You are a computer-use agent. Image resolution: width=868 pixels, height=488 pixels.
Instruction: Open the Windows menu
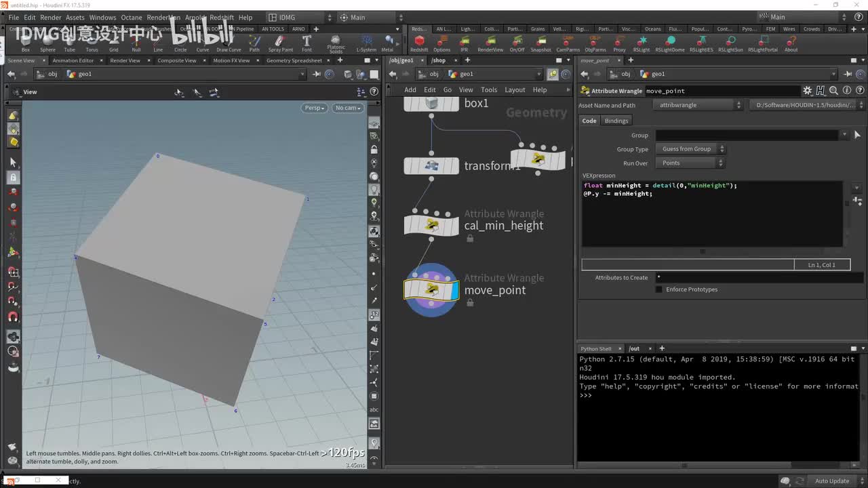(102, 18)
